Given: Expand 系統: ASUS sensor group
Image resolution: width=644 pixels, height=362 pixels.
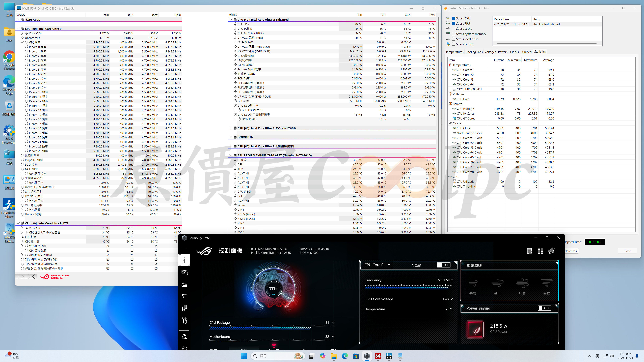Looking at the screenshot, I should tap(18, 19).
